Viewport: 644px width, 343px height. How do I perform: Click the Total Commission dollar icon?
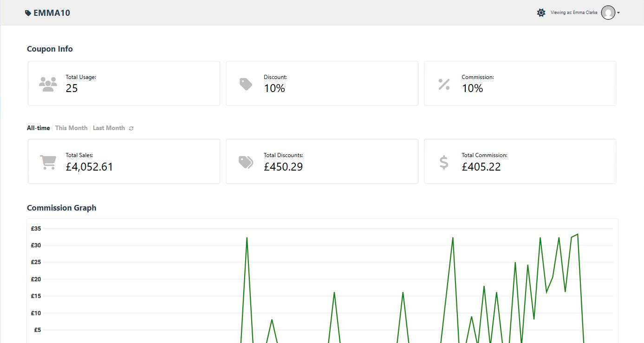[x=444, y=162]
